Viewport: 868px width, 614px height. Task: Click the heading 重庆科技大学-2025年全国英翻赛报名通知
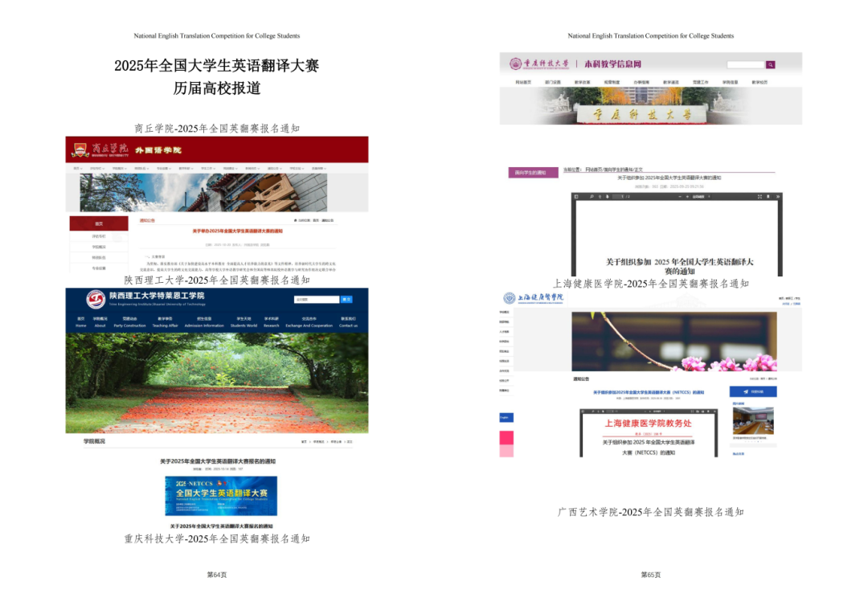point(217,538)
